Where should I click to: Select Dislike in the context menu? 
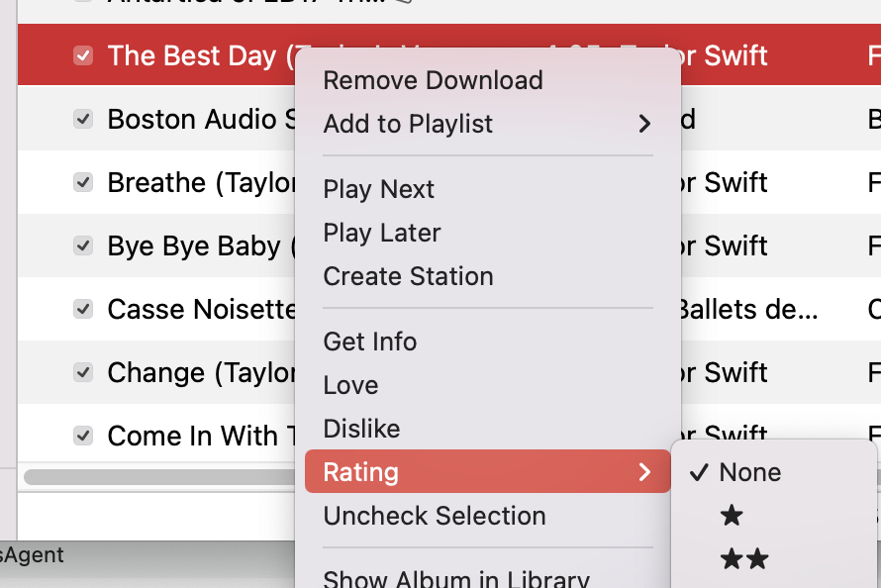(x=361, y=429)
